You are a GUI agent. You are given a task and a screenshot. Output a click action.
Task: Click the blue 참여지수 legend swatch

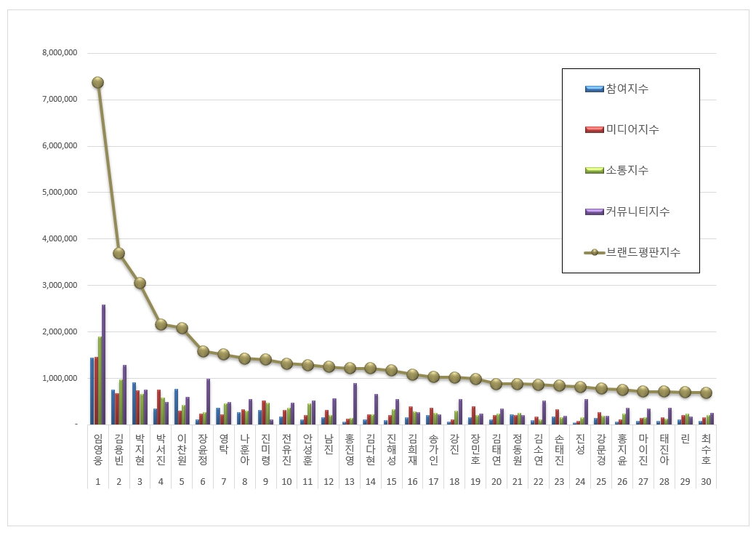click(x=594, y=89)
